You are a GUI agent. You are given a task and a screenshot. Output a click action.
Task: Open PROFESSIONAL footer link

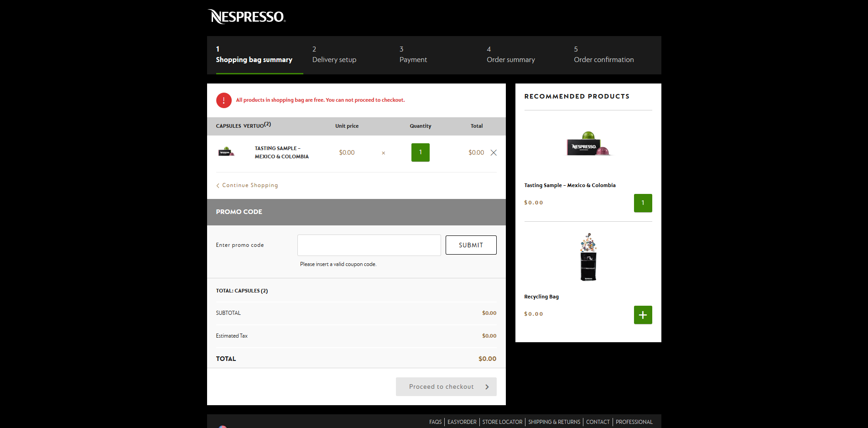[x=634, y=422]
